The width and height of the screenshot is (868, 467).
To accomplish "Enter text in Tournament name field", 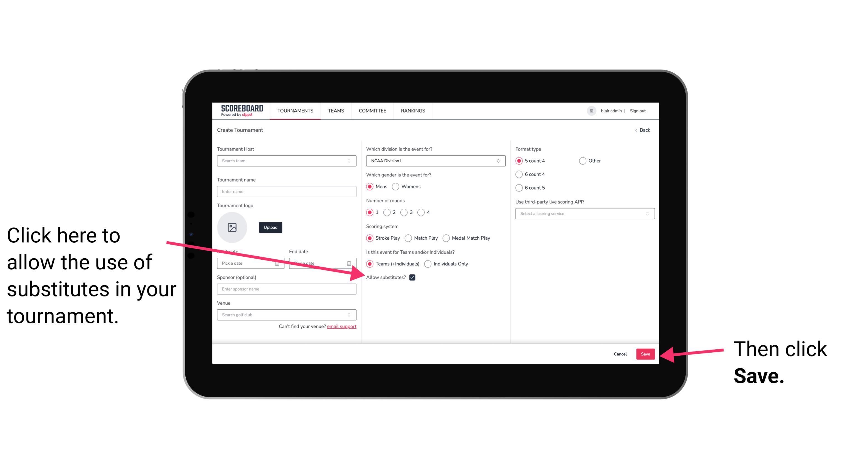I will tap(286, 191).
